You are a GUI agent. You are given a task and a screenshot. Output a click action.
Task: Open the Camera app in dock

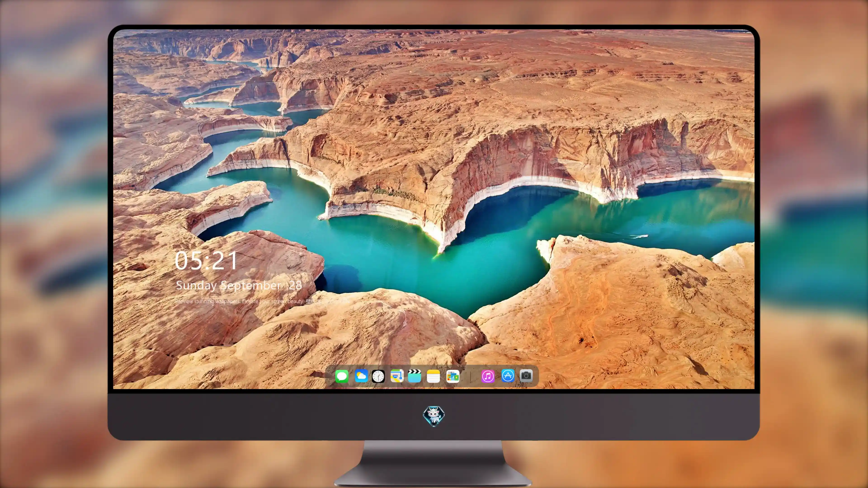pos(526,375)
